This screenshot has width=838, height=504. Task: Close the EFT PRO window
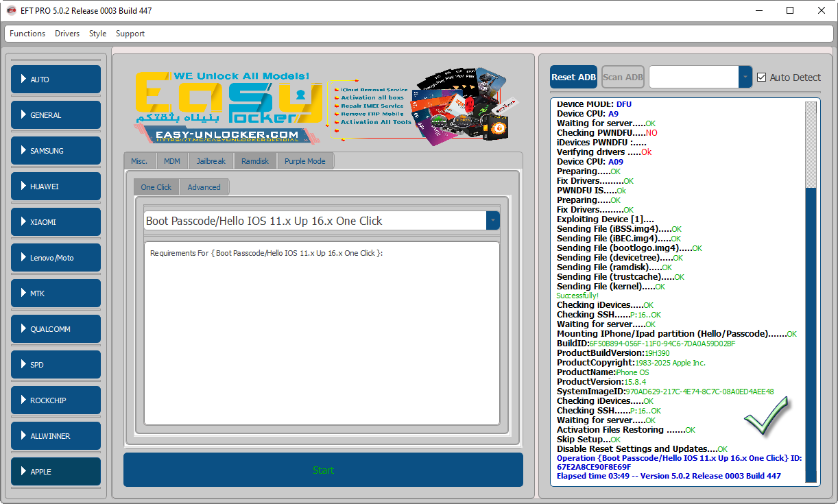click(x=822, y=11)
